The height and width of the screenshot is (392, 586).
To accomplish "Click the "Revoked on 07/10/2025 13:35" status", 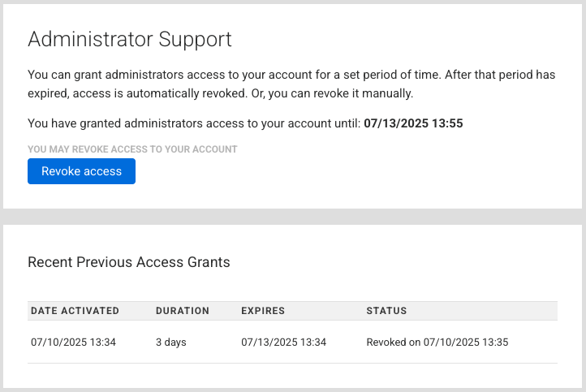I will 437,342.
